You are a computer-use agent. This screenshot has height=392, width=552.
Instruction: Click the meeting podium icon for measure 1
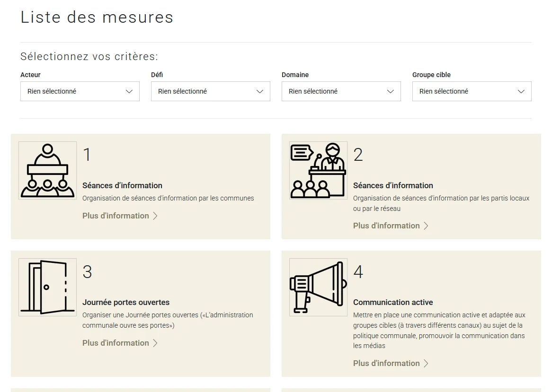[47, 170]
